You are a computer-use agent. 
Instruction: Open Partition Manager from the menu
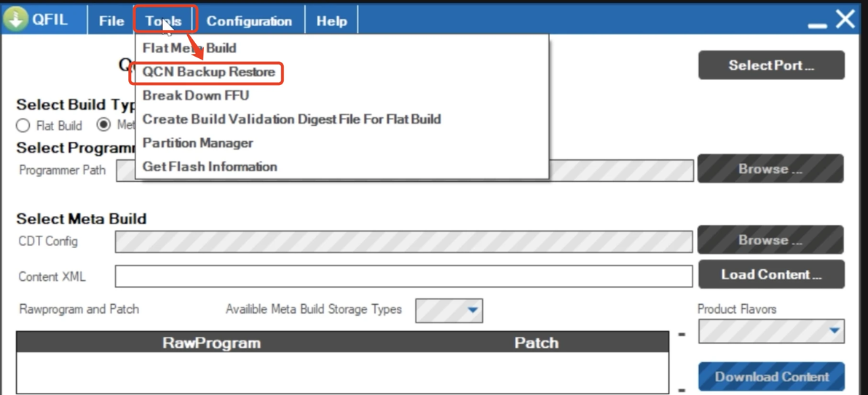198,143
